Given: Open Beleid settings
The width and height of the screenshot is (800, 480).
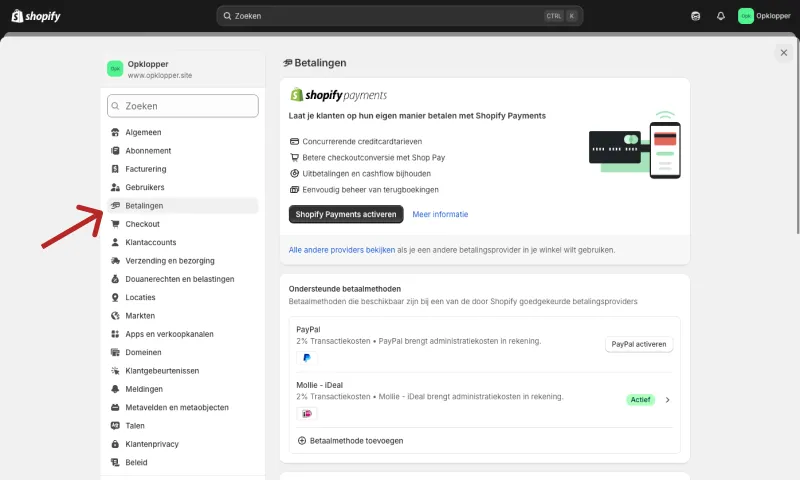Looking at the screenshot, I should click(x=183, y=463).
